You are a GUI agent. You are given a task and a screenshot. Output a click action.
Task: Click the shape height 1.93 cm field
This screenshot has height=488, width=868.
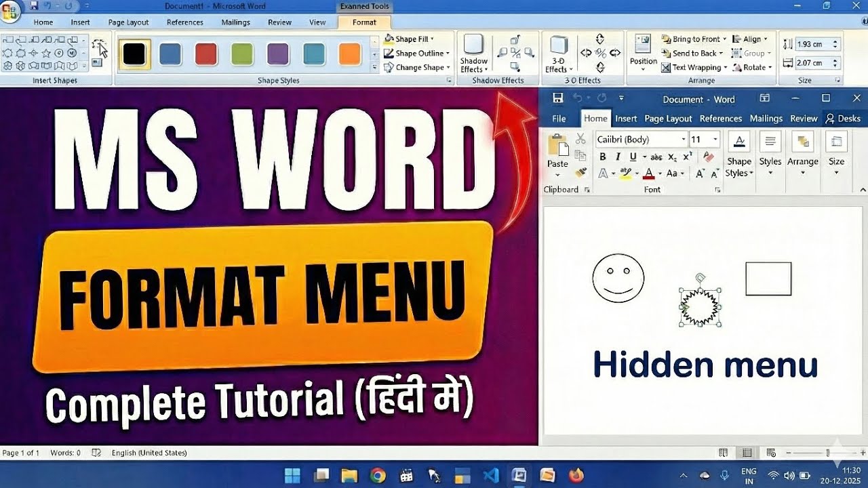point(817,44)
